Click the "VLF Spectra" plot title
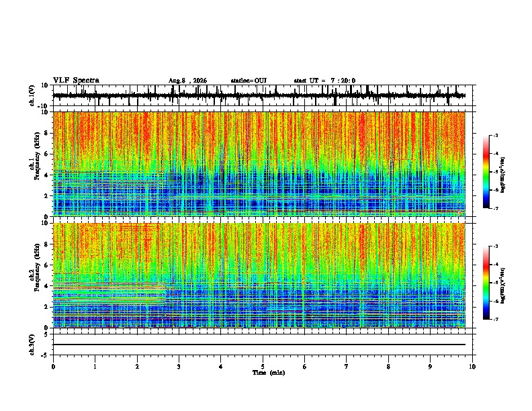This screenshot has height=411, width=532. tap(76, 81)
